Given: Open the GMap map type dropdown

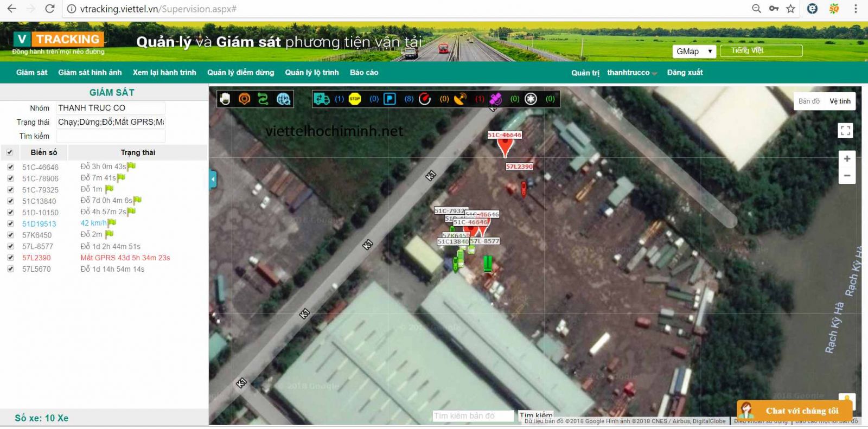Looking at the screenshot, I should click(694, 51).
